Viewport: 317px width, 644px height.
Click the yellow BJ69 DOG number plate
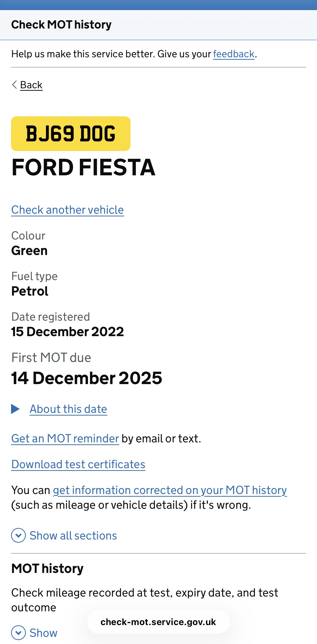(x=71, y=134)
